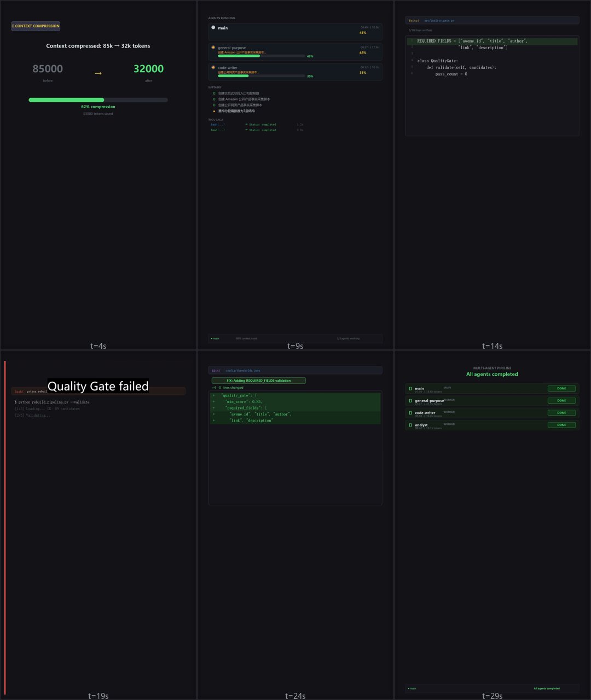This screenshot has width=591, height=700.
Task: Click the green 32000 after value
Action: pyautogui.click(x=148, y=69)
